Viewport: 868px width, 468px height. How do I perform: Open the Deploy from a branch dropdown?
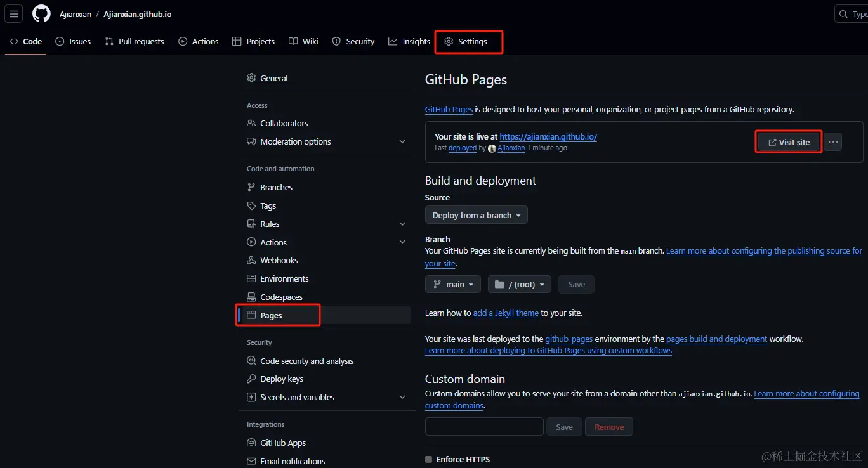477,215
